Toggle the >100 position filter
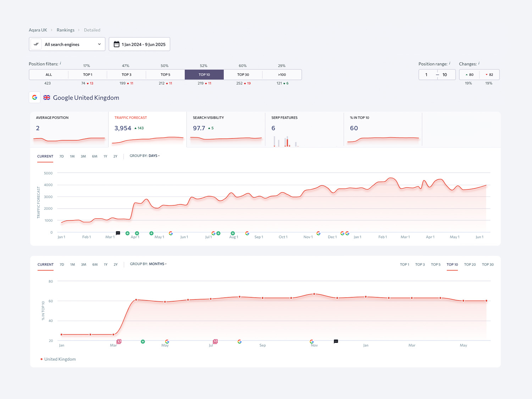Image resolution: width=532 pixels, height=399 pixels. (x=282, y=74)
